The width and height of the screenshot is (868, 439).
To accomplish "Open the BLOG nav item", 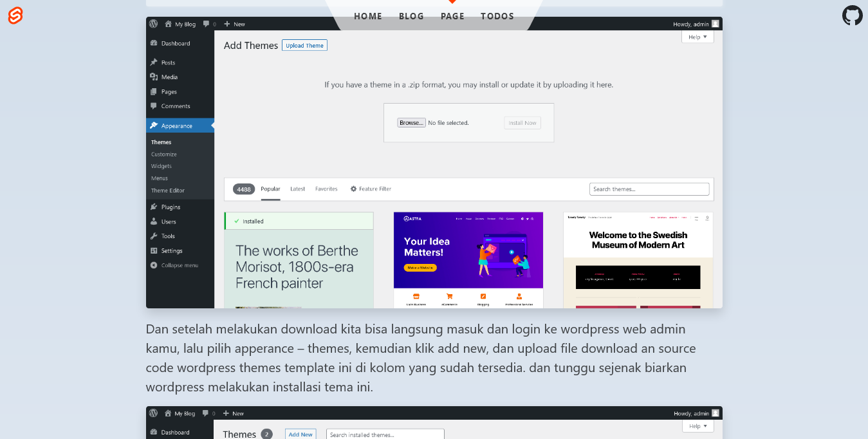I will 411,16.
